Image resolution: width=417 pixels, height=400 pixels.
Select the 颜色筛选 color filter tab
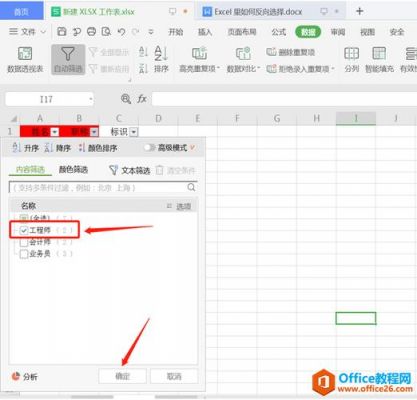coord(73,170)
